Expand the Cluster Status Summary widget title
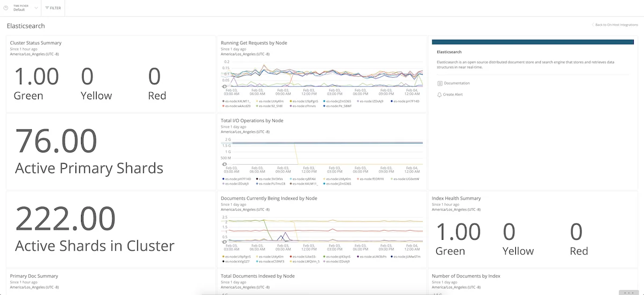 [x=35, y=43]
